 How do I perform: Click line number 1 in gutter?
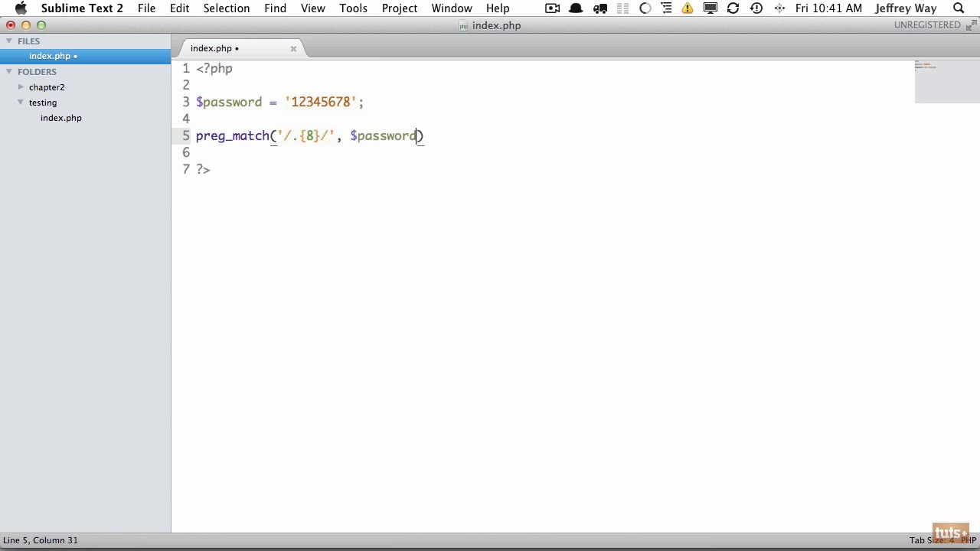[x=185, y=68]
